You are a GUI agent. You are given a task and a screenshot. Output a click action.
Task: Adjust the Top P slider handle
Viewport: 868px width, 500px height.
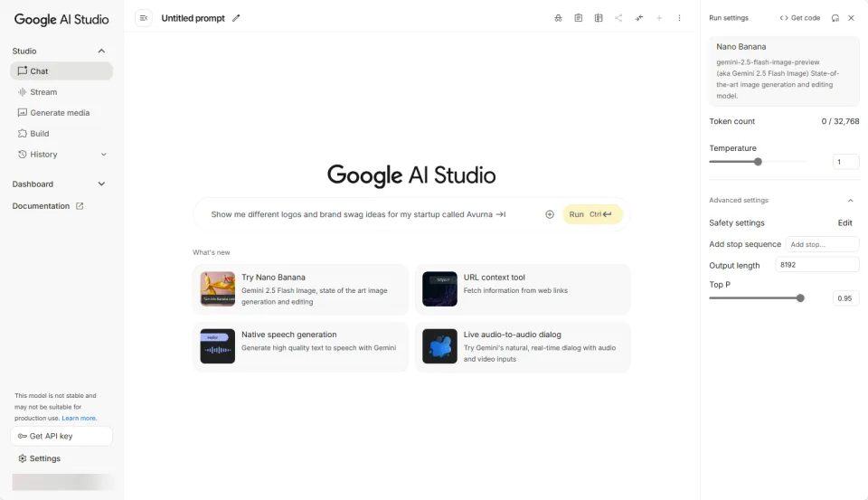(800, 297)
